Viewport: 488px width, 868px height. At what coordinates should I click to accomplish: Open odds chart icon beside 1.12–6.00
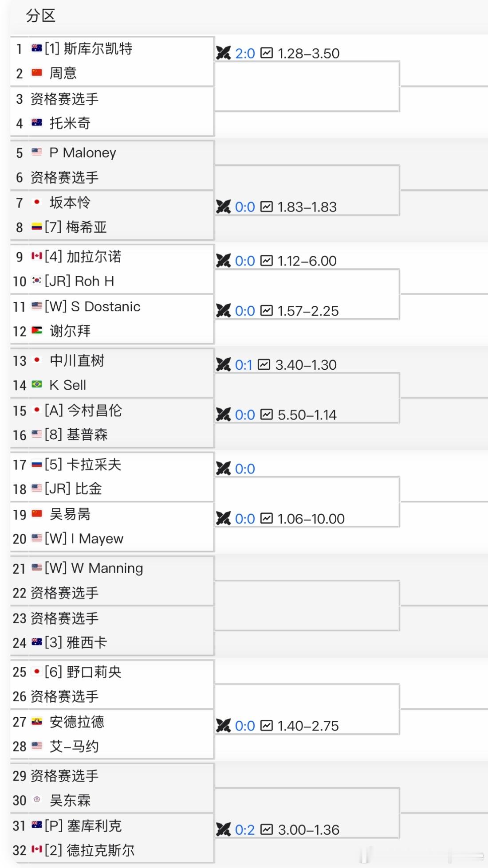coord(266,261)
